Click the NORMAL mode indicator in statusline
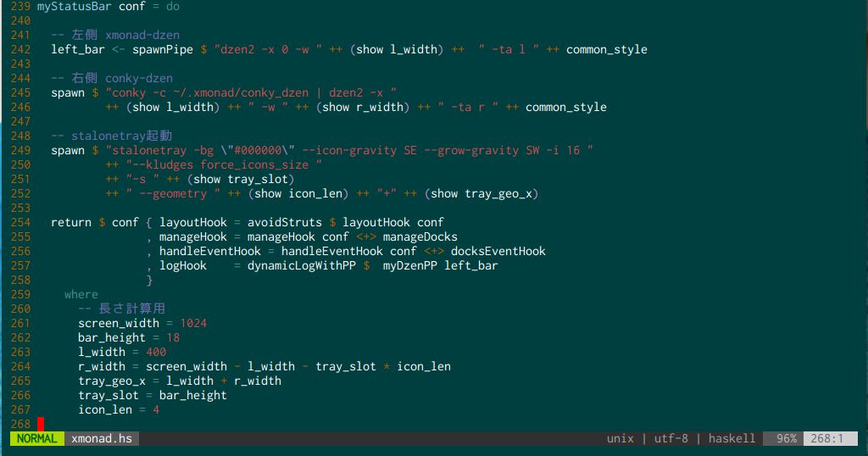 pyautogui.click(x=37, y=439)
